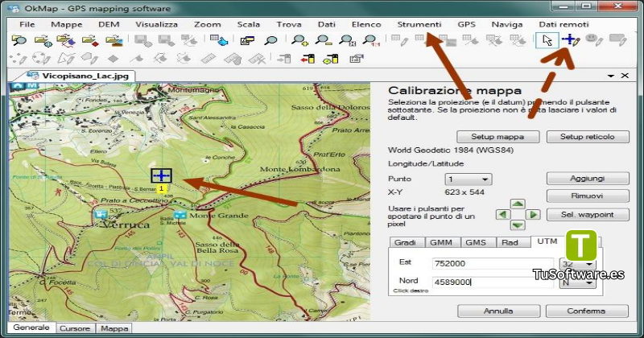This screenshot has width=644, height=338.
Task: Click the first ruler measure icon
Action: pyautogui.click(x=208, y=59)
